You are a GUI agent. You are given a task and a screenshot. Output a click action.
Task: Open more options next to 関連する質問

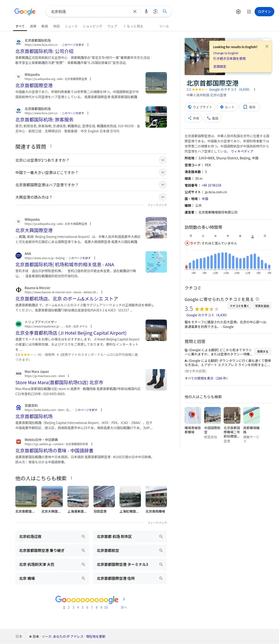pos(51,146)
